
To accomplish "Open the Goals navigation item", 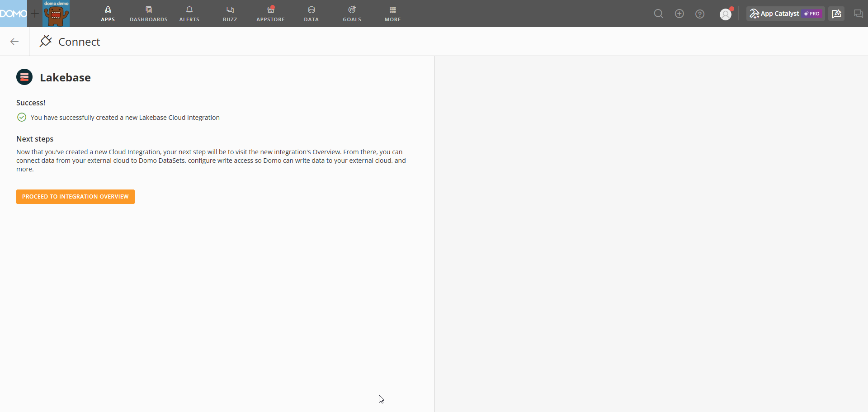I will 352,14.
